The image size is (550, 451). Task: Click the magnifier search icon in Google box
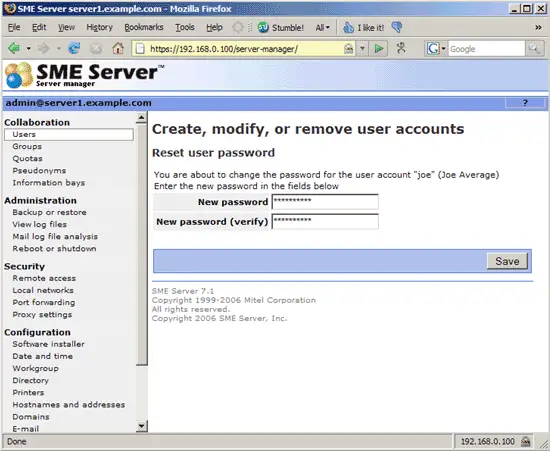click(x=534, y=48)
